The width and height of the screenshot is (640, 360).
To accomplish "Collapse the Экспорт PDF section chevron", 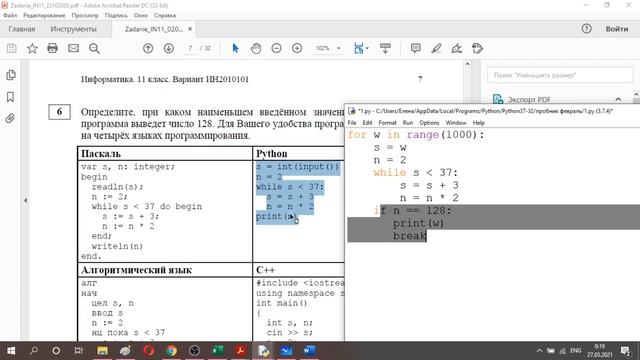I will coord(618,99).
